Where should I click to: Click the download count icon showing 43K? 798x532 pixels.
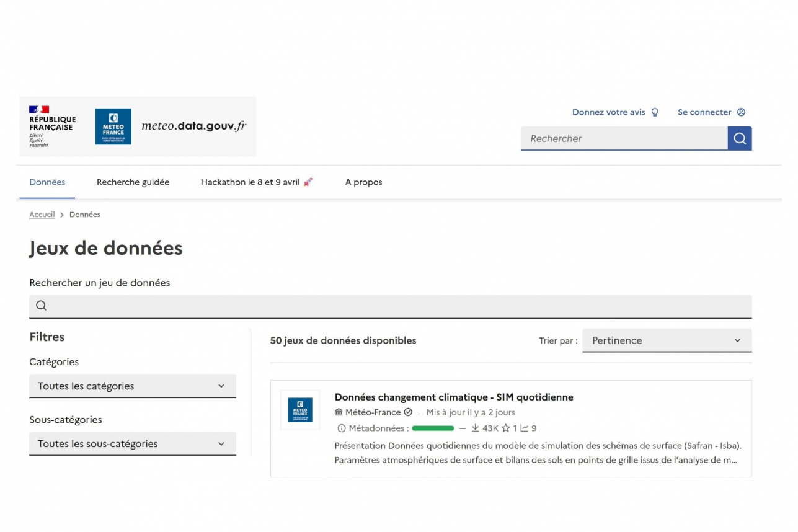click(476, 428)
